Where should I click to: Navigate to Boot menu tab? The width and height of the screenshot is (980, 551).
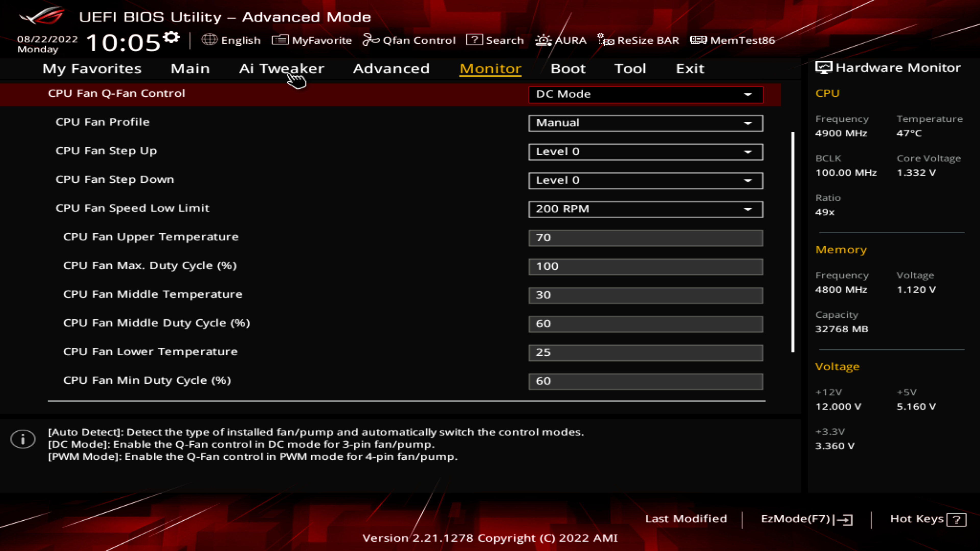(x=568, y=68)
